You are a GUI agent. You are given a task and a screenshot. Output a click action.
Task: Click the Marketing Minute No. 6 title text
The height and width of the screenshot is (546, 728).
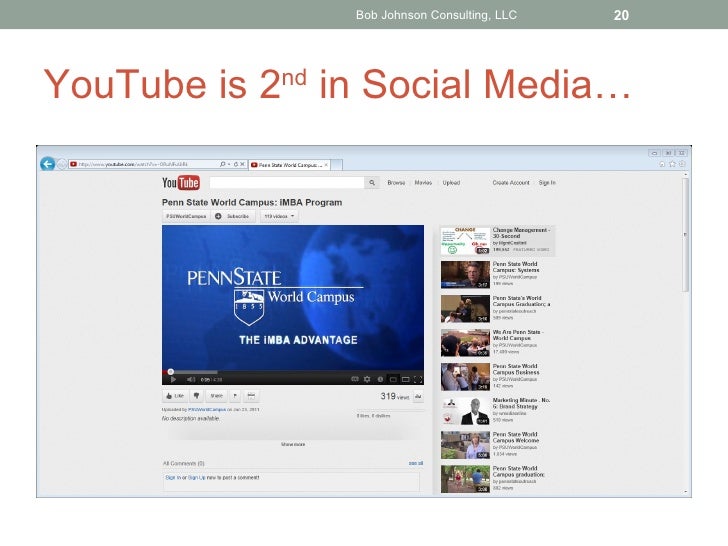[521, 403]
